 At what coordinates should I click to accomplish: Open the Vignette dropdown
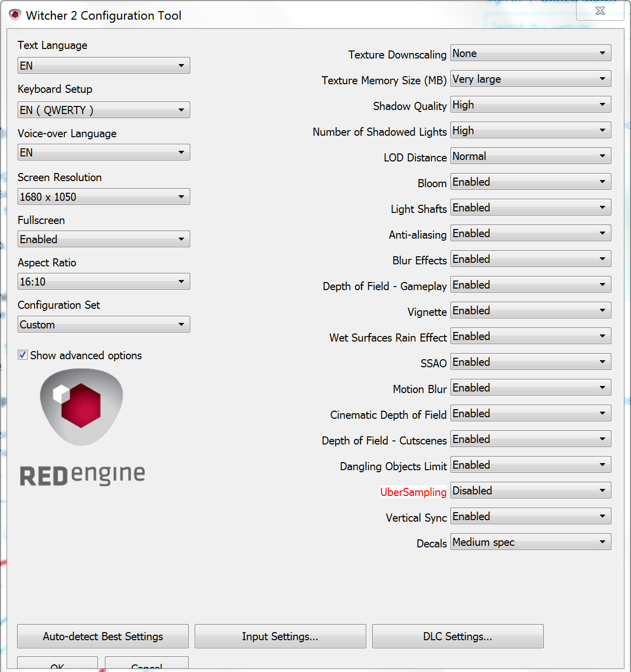tap(531, 310)
